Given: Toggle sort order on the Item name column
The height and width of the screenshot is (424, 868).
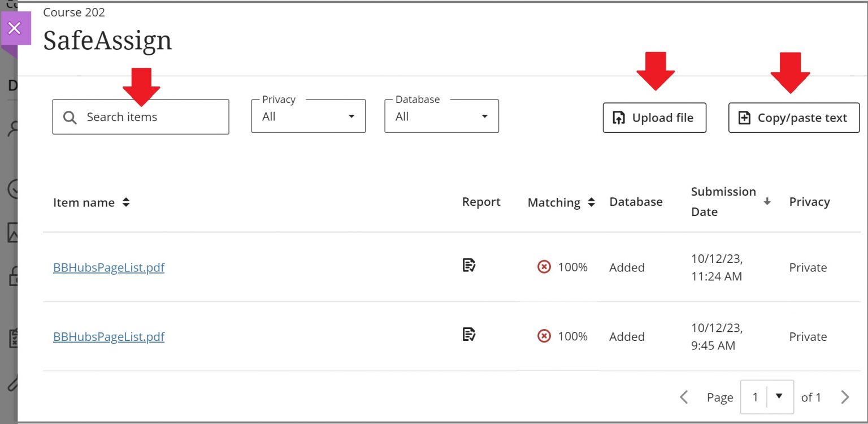Looking at the screenshot, I should [128, 202].
